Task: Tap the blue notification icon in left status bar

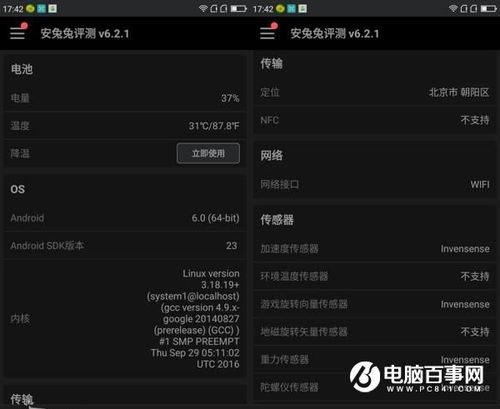Action: (x=41, y=8)
